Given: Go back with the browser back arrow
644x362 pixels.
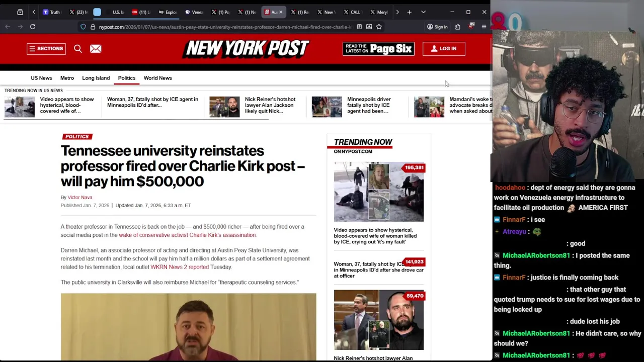Looking at the screenshot, I should (8, 27).
